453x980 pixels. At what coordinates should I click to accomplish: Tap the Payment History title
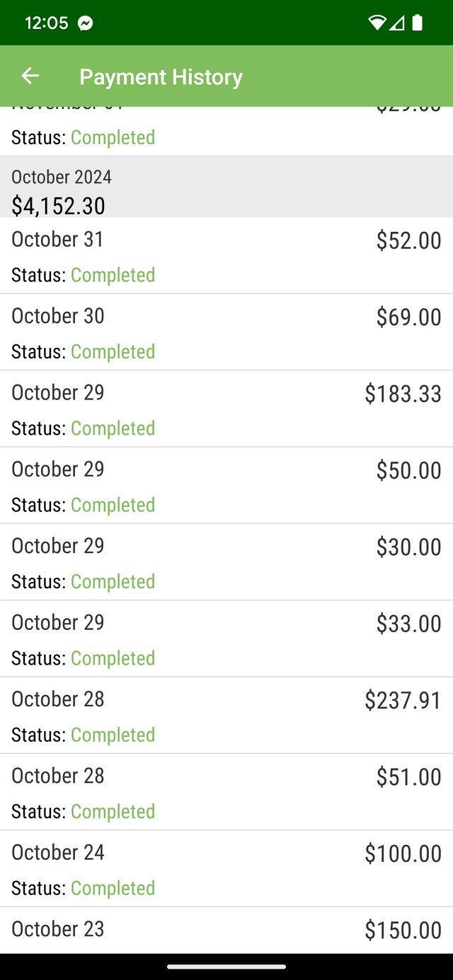(x=161, y=77)
